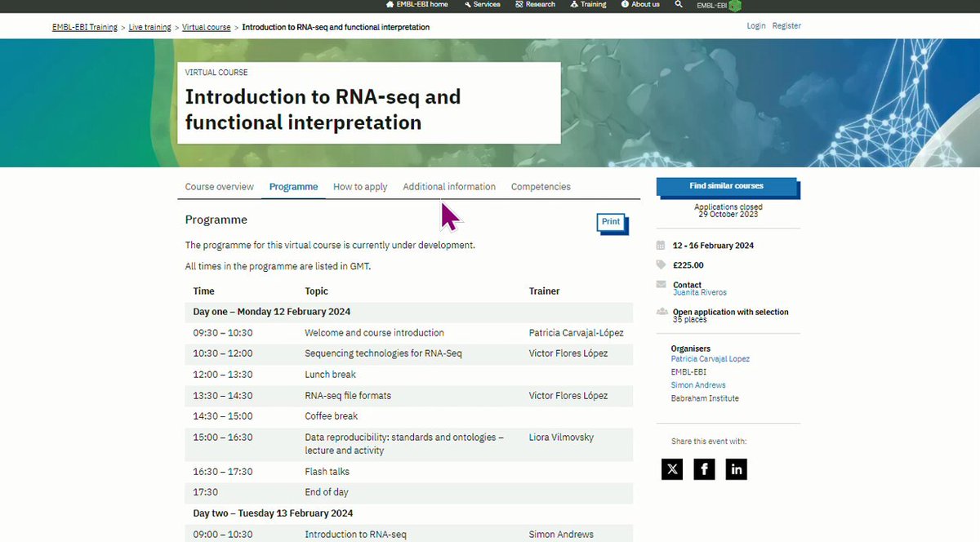Open the Competencies tab
The height and width of the screenshot is (542, 980).
pos(541,187)
